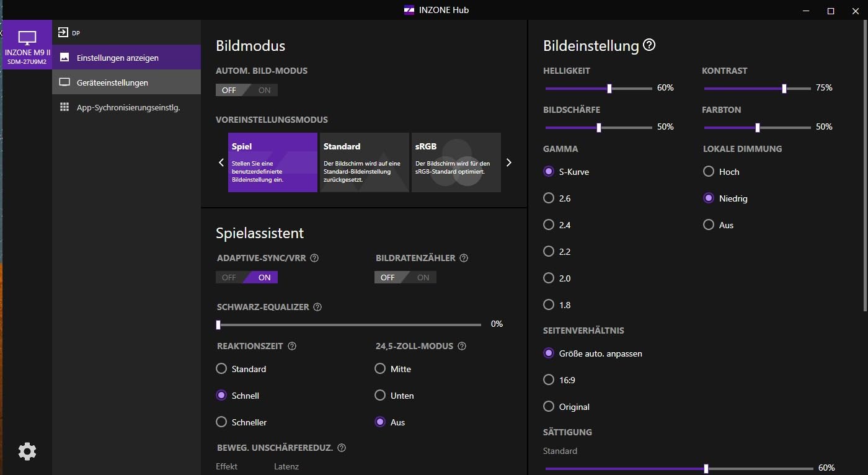868x475 pixels.
Task: Show help for Adaptive-Sync/VRR
Action: coord(314,258)
